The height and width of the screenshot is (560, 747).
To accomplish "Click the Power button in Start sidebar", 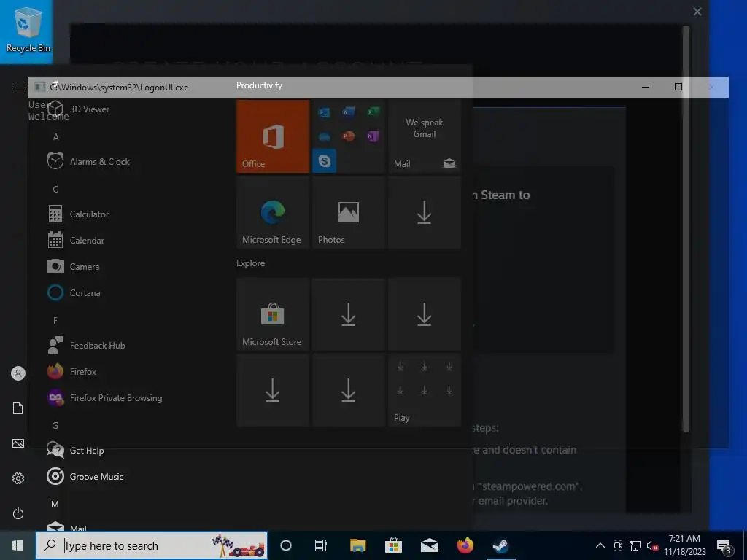I will [x=18, y=513].
